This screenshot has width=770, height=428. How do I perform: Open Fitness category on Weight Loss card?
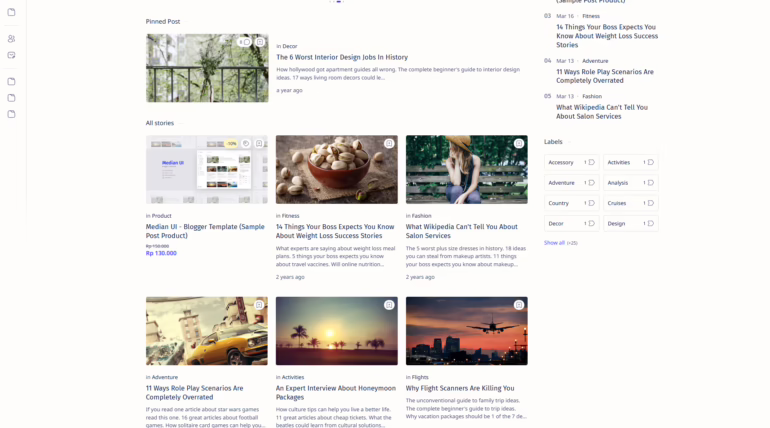coord(290,216)
